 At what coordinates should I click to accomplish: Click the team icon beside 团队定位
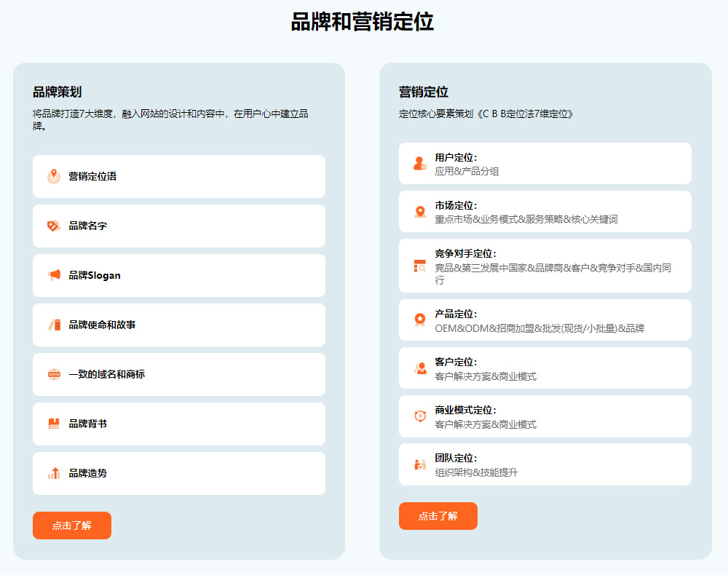[x=420, y=464]
